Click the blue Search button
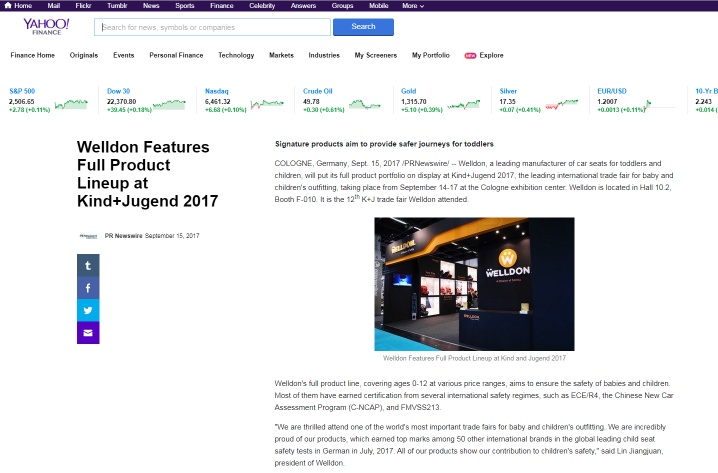718x473 pixels. (363, 27)
